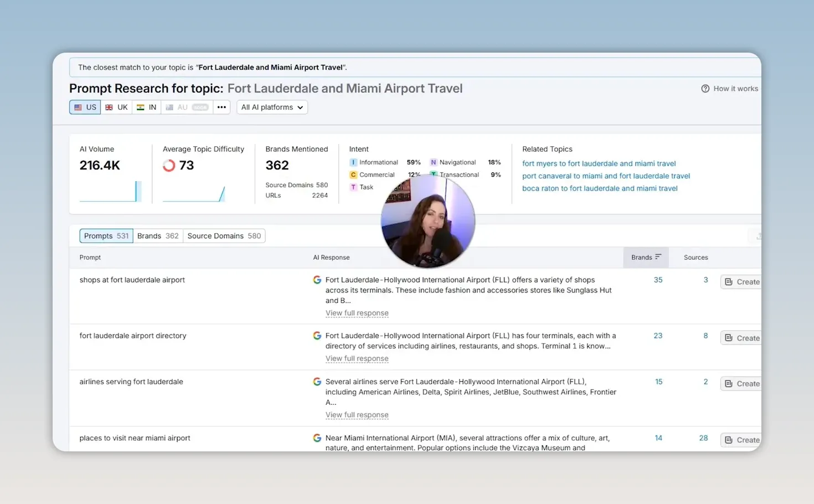
Task: Open related topic port canaveral to miami
Action: click(606, 176)
